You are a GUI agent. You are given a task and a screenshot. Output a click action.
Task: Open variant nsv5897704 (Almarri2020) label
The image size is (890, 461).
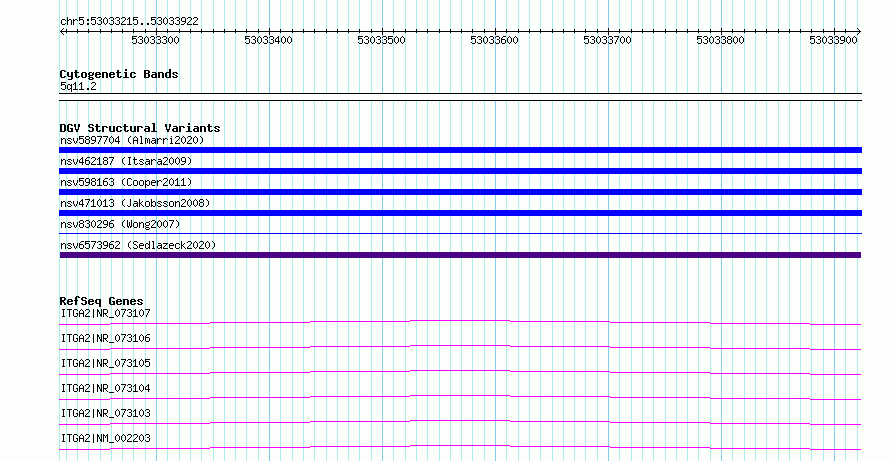coord(132,140)
